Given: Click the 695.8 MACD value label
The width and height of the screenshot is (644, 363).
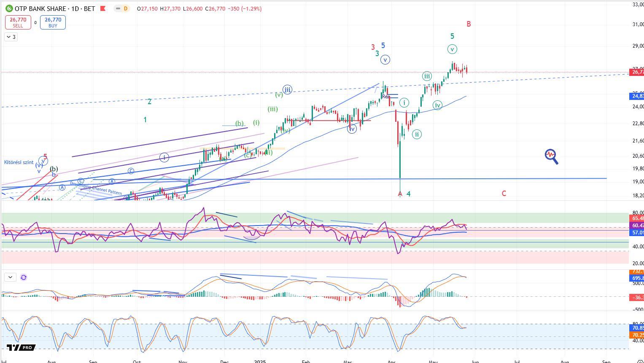Looking at the screenshot, I should pos(636,278).
